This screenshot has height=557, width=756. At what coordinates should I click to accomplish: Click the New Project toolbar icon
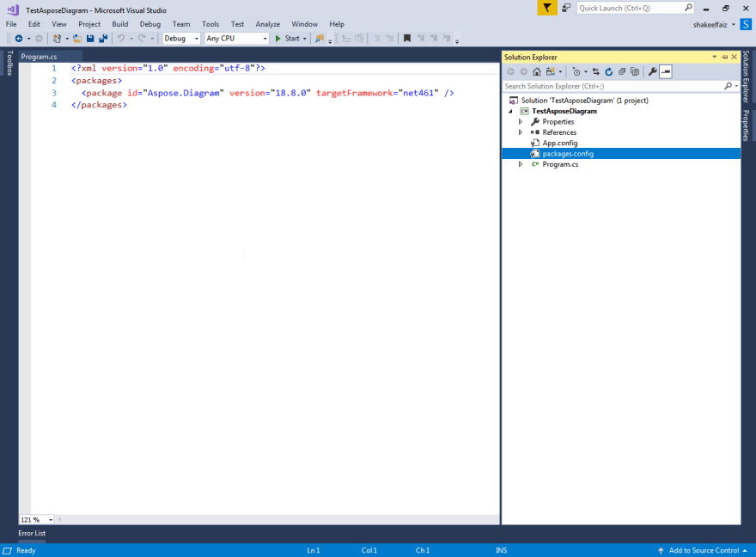57,38
